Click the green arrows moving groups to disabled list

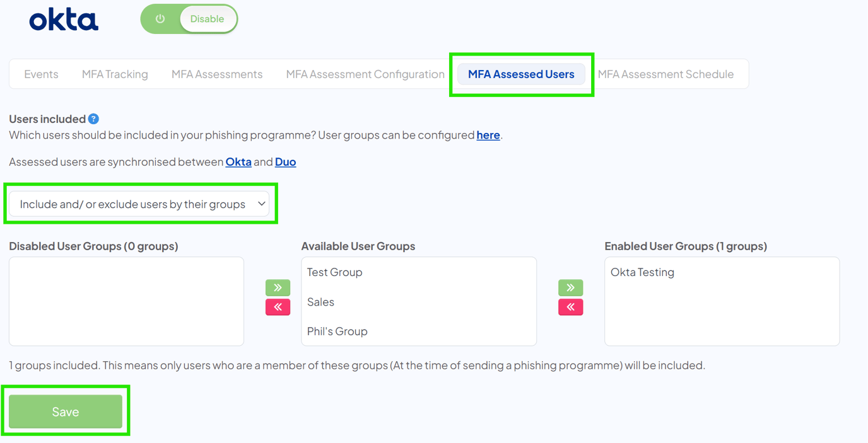[278, 287]
